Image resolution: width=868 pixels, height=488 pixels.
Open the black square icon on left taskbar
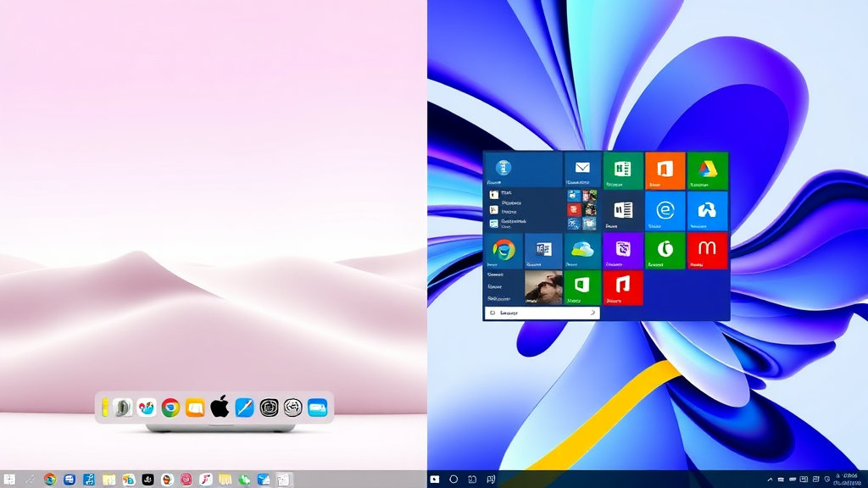coord(147,480)
